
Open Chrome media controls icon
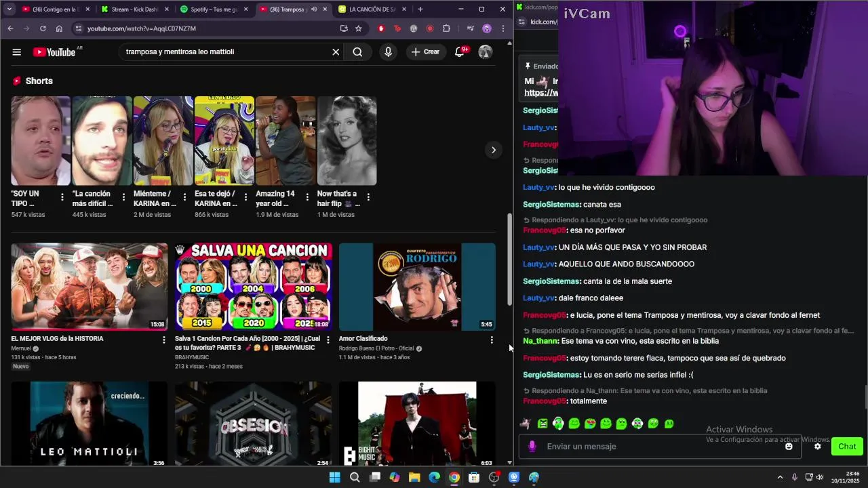[x=471, y=28]
